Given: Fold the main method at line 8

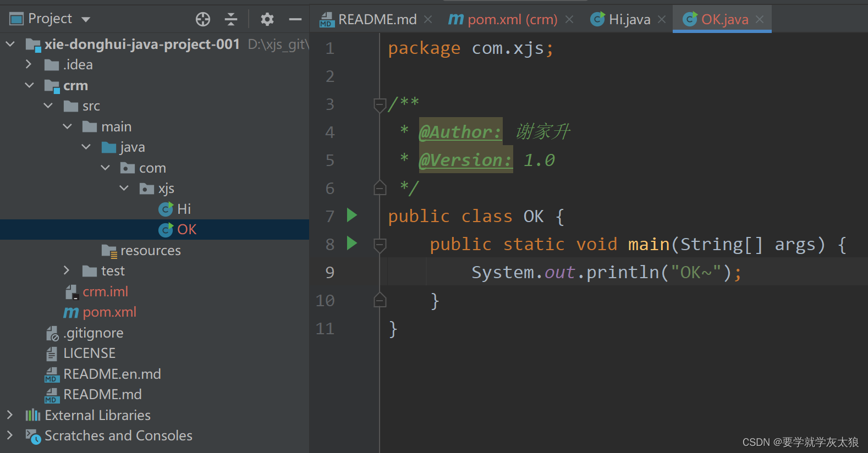Looking at the screenshot, I should (x=380, y=245).
